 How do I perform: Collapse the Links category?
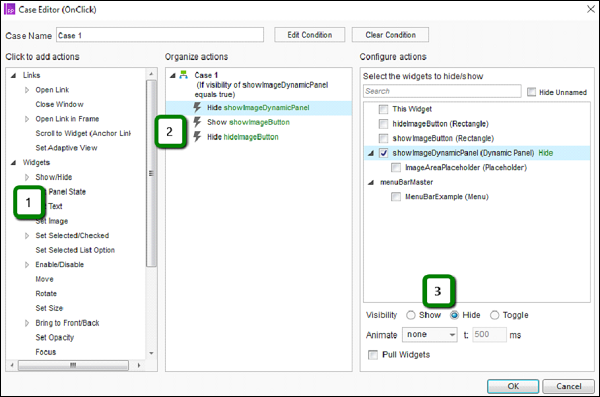(13, 75)
